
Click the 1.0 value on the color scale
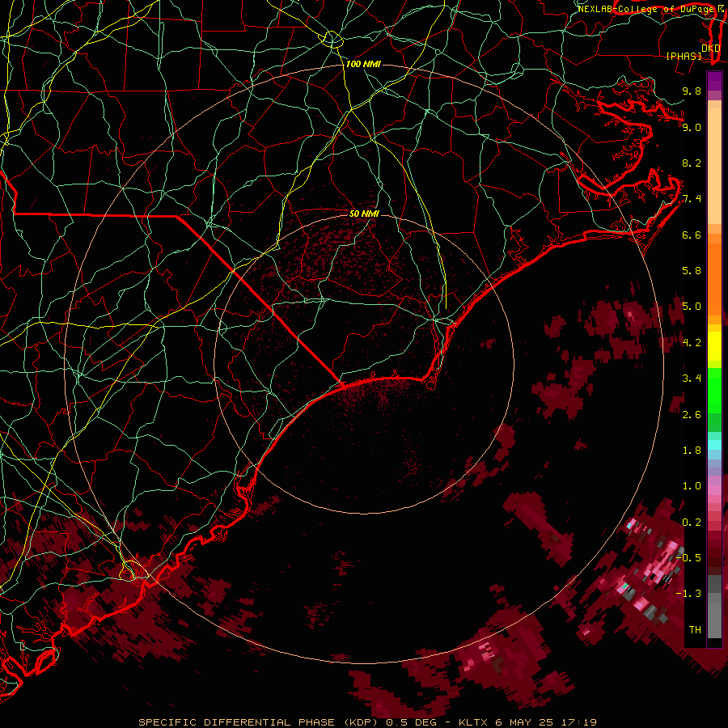pos(692,486)
